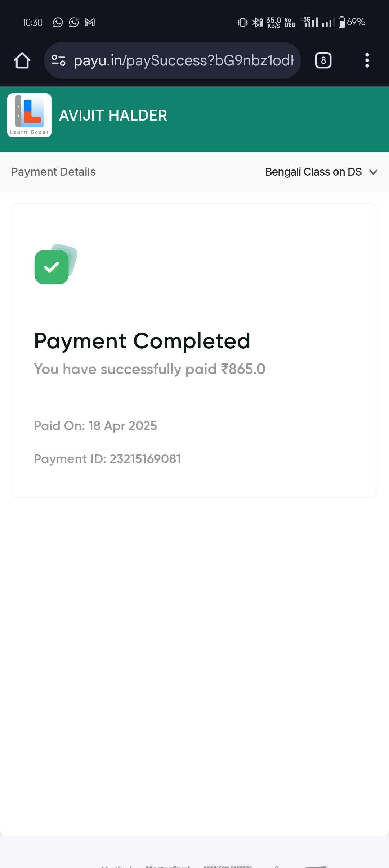
Task: Open the tab switcher showing 8 tabs
Action: pos(323,60)
